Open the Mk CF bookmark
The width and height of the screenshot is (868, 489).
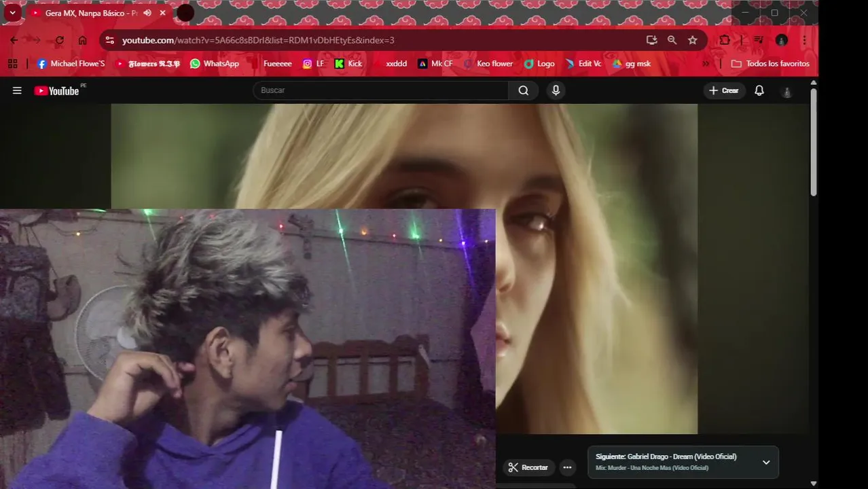[x=435, y=63]
